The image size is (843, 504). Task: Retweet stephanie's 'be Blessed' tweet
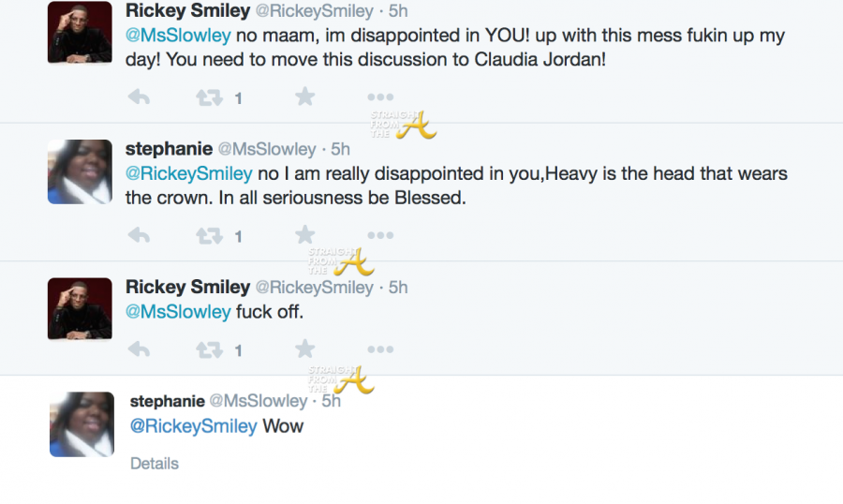click(210, 236)
